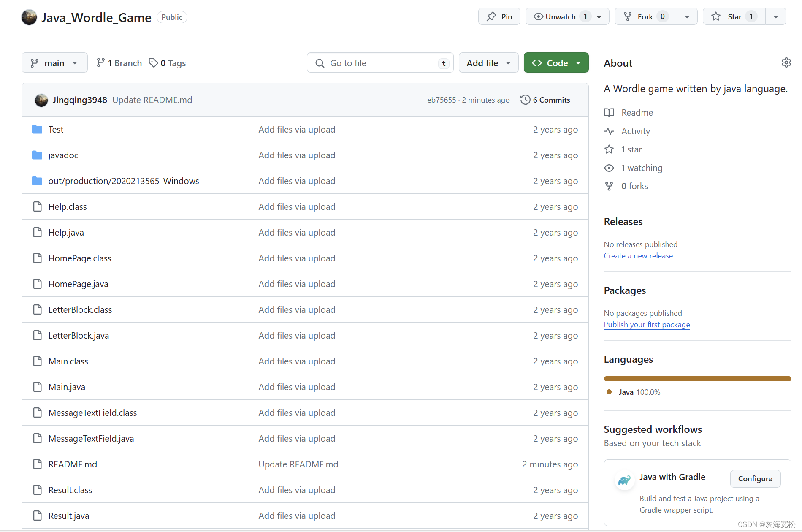Click the out/production folder icon

[x=37, y=181]
